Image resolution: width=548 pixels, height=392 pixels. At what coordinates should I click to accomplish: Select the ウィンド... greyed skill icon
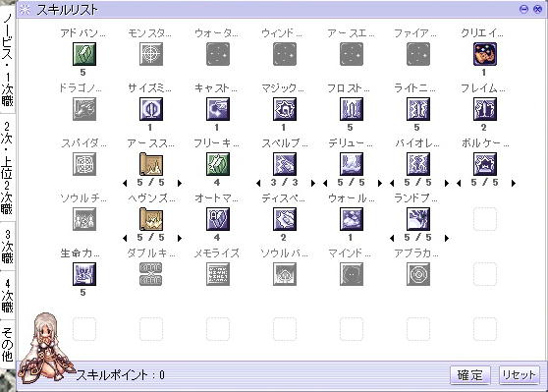(285, 54)
